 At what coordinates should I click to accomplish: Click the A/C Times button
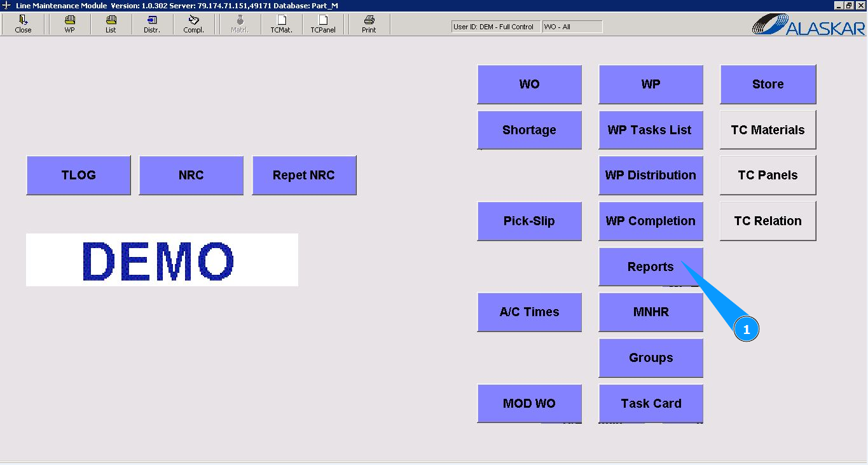[529, 312]
